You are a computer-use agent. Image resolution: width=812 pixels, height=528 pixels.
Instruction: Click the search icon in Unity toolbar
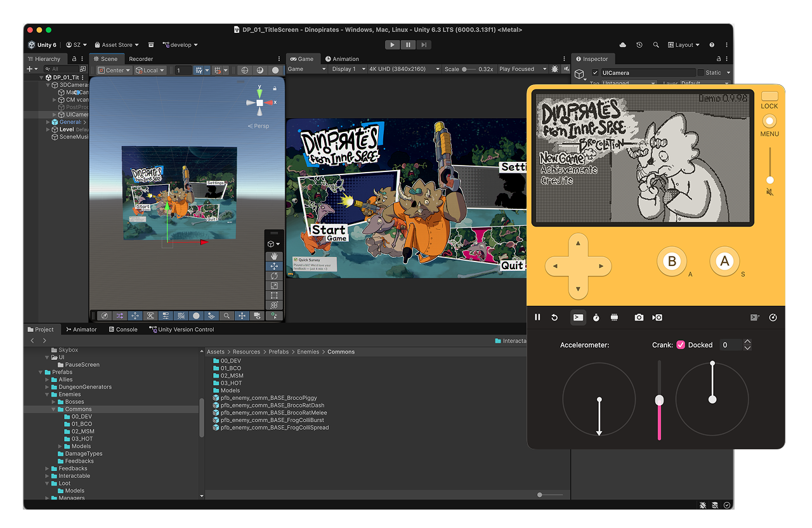click(656, 45)
